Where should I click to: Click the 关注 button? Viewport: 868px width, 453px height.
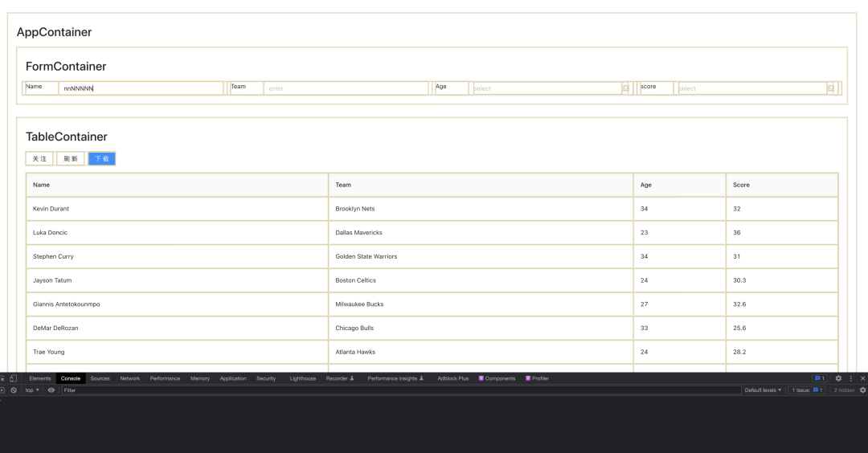click(x=39, y=159)
